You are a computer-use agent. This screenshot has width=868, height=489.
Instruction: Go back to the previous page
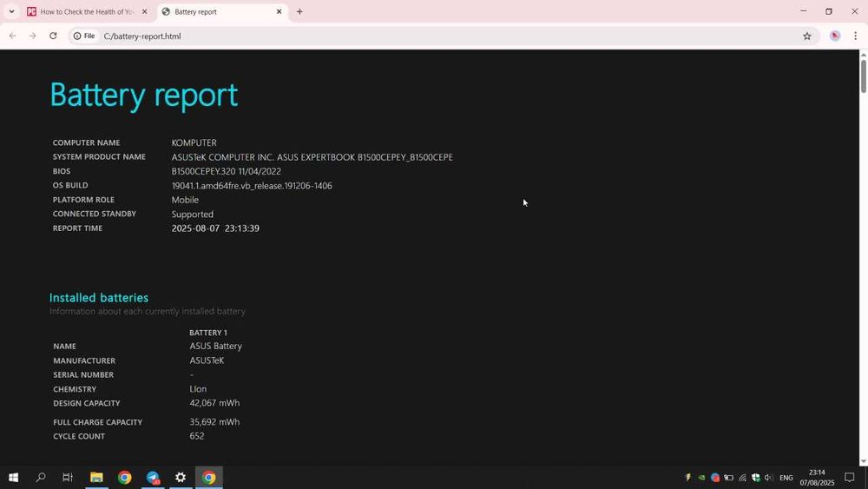[x=13, y=36]
